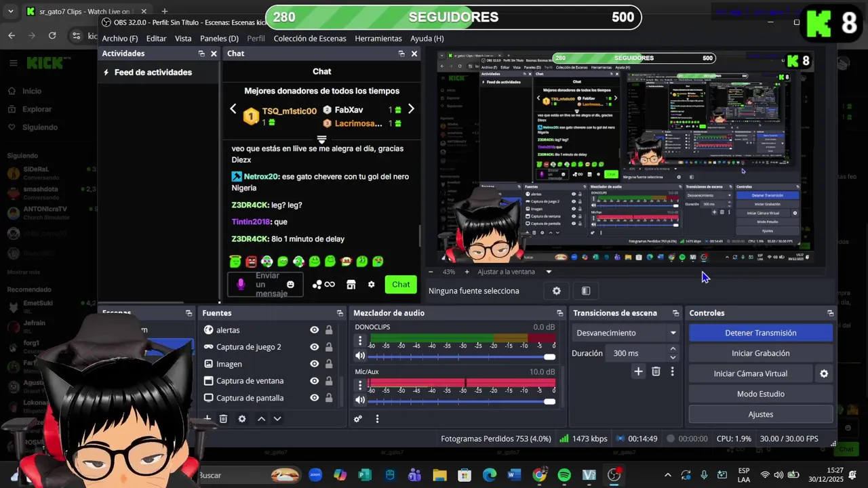Decrease transition duration with down stepper
The width and height of the screenshot is (868, 488).
click(673, 357)
